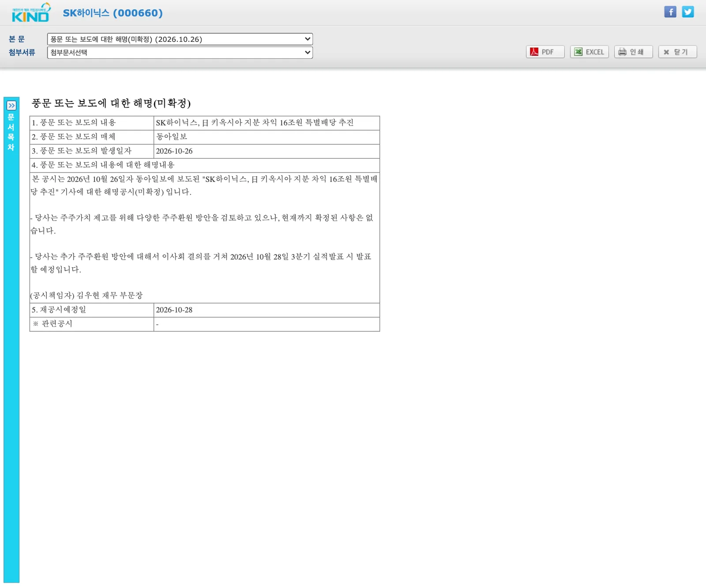Click the 풍문 또는 보도에 대한 해명(미확정) heading
The image size is (706, 588).
pyautogui.click(x=111, y=103)
